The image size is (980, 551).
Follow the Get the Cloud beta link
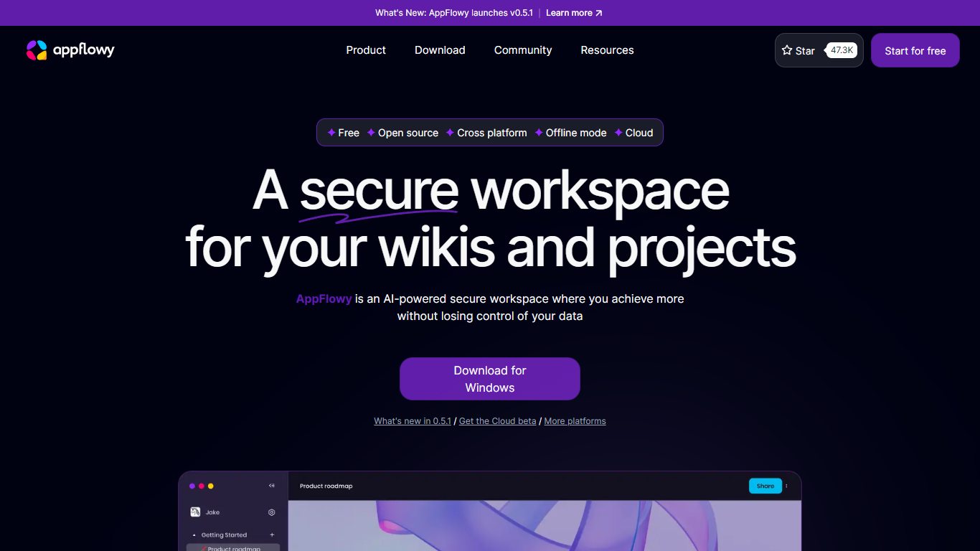pos(497,421)
